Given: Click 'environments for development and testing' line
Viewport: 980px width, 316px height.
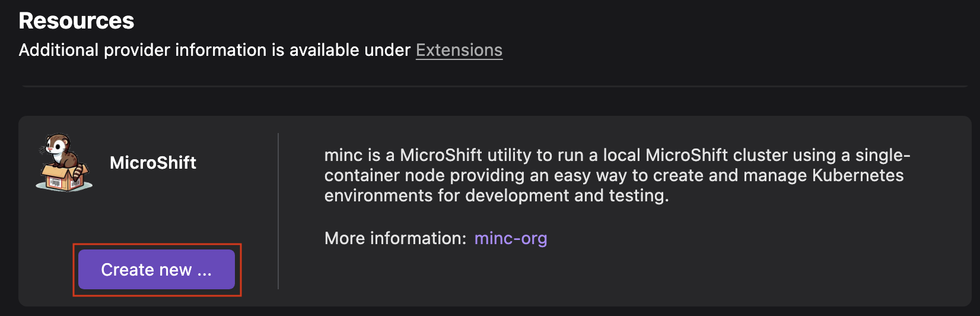Looking at the screenshot, I should 496,195.
